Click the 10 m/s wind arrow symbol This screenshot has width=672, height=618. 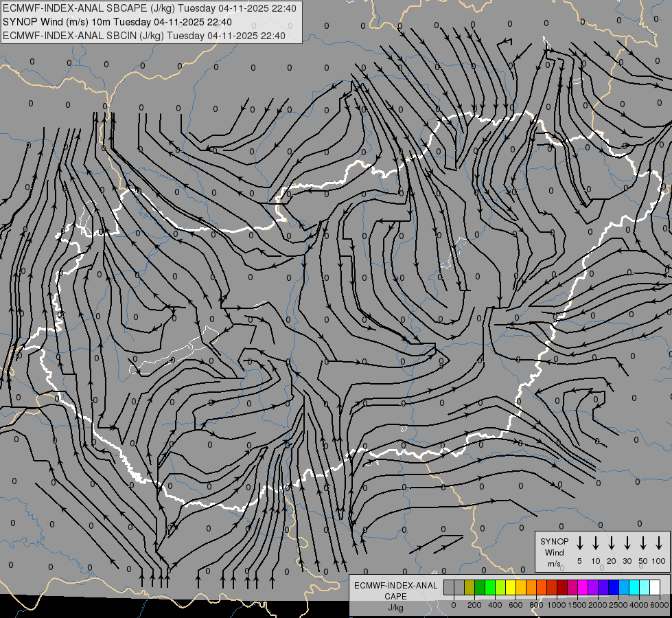(596, 543)
